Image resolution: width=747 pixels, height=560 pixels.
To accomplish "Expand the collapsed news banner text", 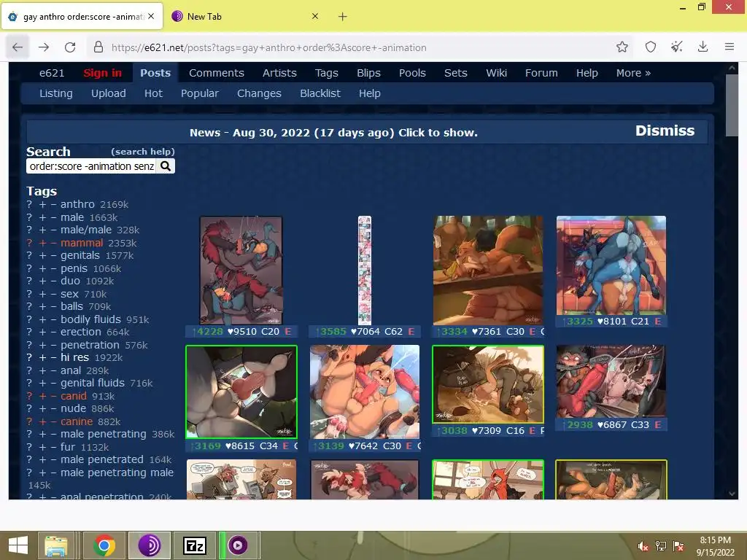I will pyautogui.click(x=333, y=133).
